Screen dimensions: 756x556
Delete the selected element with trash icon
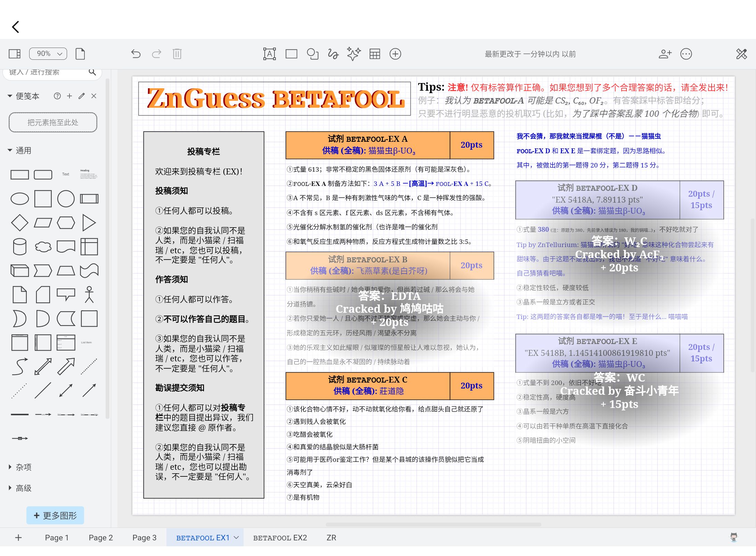(x=177, y=54)
